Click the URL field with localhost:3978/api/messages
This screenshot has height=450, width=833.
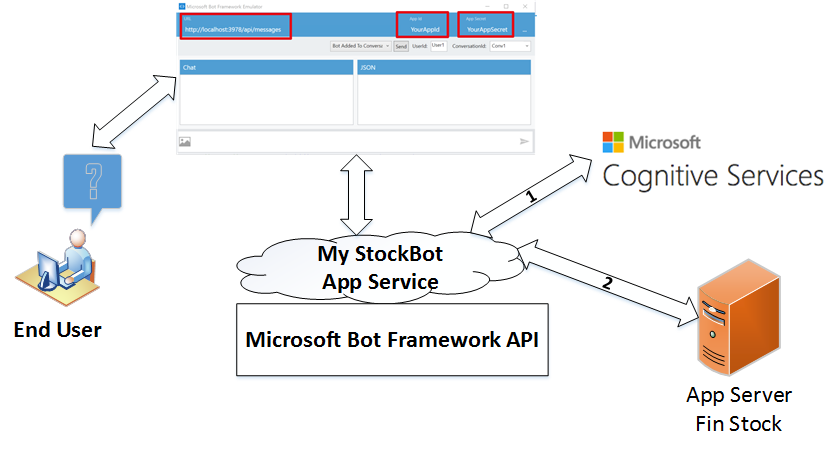tap(236, 27)
